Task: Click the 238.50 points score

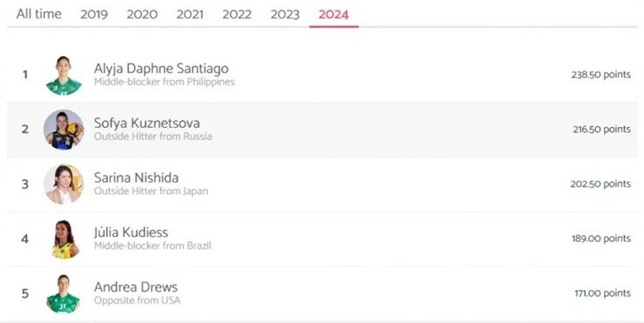Action: click(x=600, y=75)
